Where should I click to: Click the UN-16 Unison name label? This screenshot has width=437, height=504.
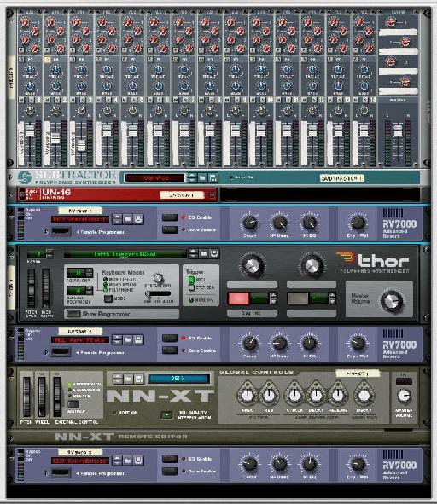[182, 194]
